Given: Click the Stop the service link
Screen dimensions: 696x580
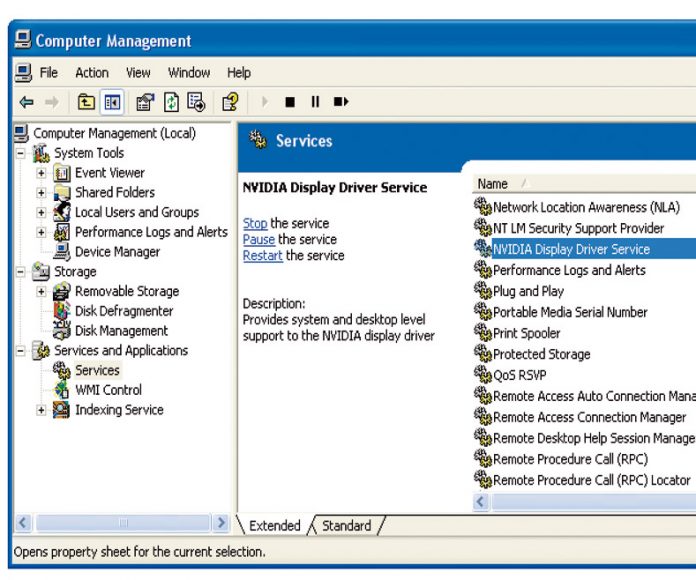Looking at the screenshot, I should click(x=254, y=224).
